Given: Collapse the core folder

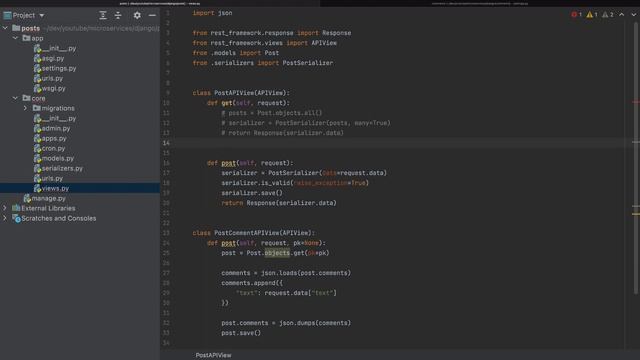Looking at the screenshot, I should point(16,98).
